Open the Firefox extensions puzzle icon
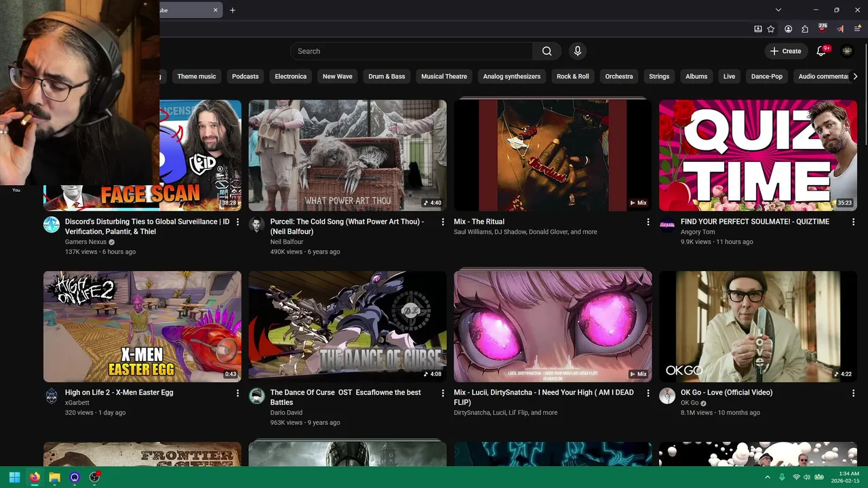The height and width of the screenshot is (488, 868). tap(805, 29)
